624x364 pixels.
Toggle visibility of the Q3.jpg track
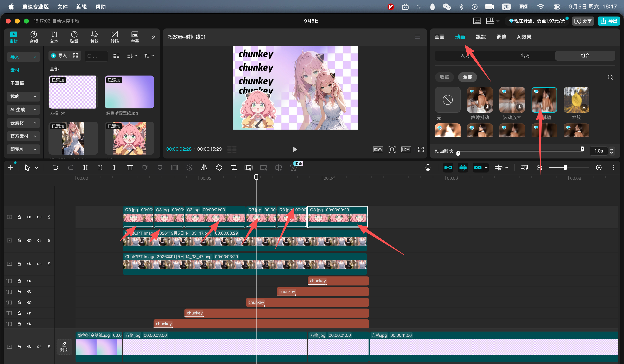29,217
